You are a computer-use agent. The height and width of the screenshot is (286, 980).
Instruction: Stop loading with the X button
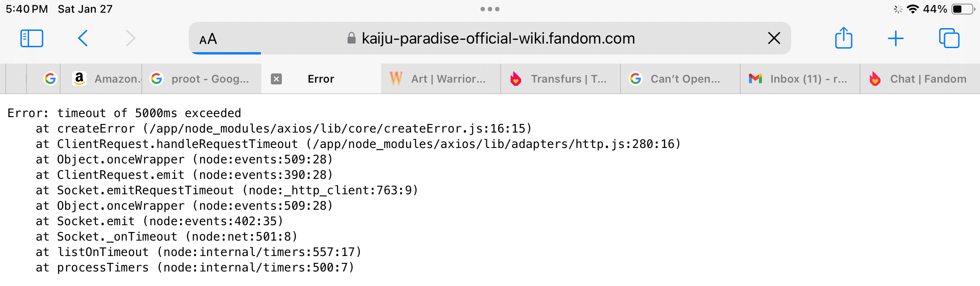[x=774, y=39]
